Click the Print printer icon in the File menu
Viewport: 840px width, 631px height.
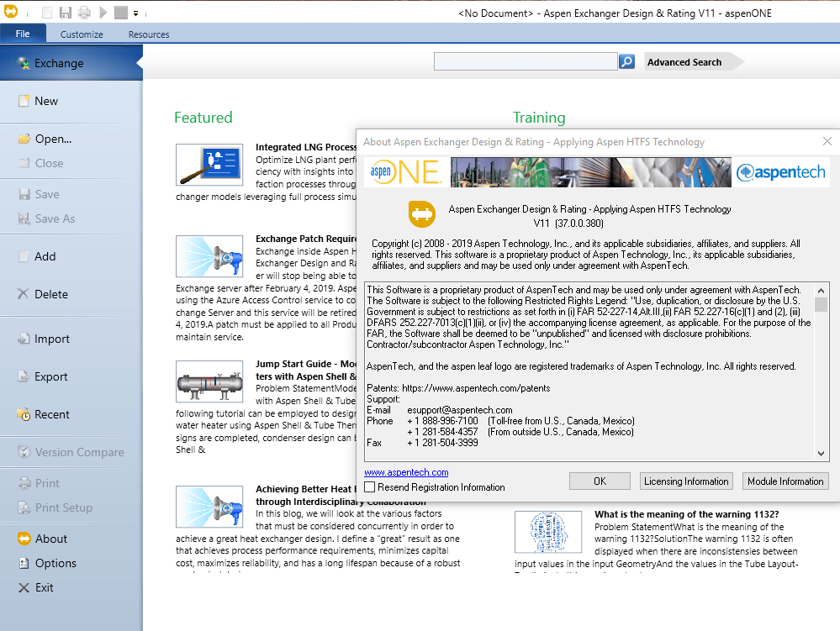pos(24,483)
